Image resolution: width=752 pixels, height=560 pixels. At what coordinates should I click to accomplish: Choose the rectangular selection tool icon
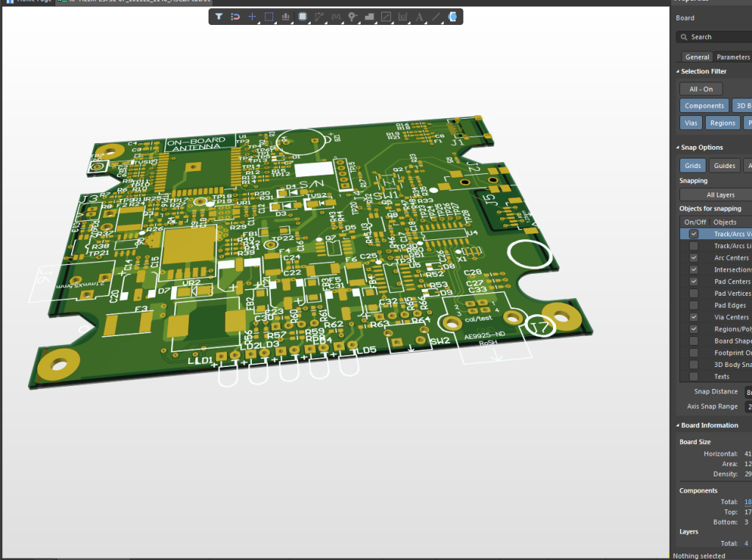[x=270, y=16]
